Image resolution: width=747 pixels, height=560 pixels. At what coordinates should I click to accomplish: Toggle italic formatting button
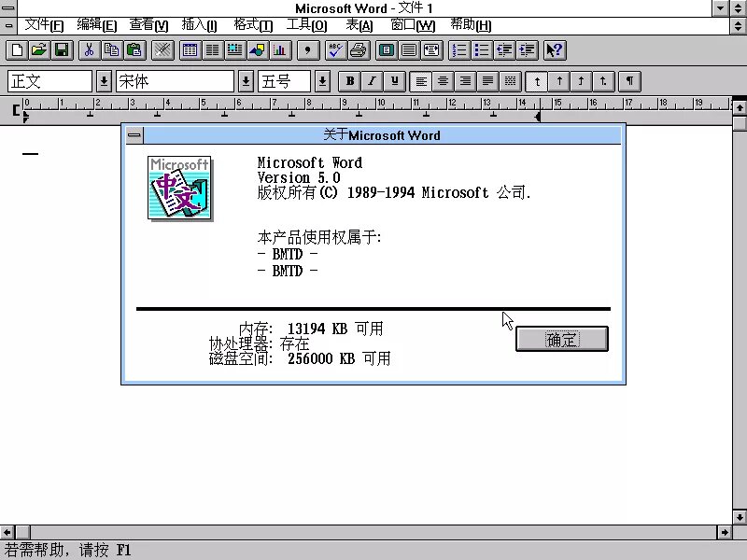point(372,81)
